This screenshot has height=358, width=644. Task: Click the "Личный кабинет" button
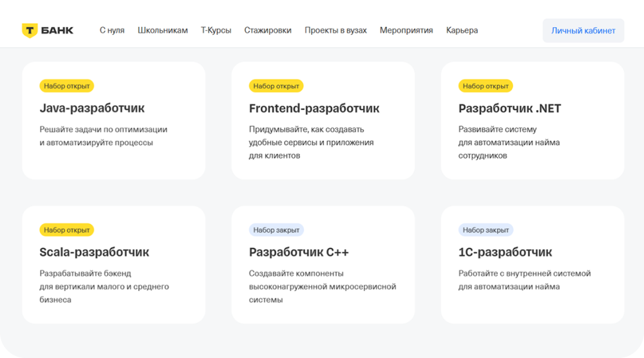pos(583,30)
